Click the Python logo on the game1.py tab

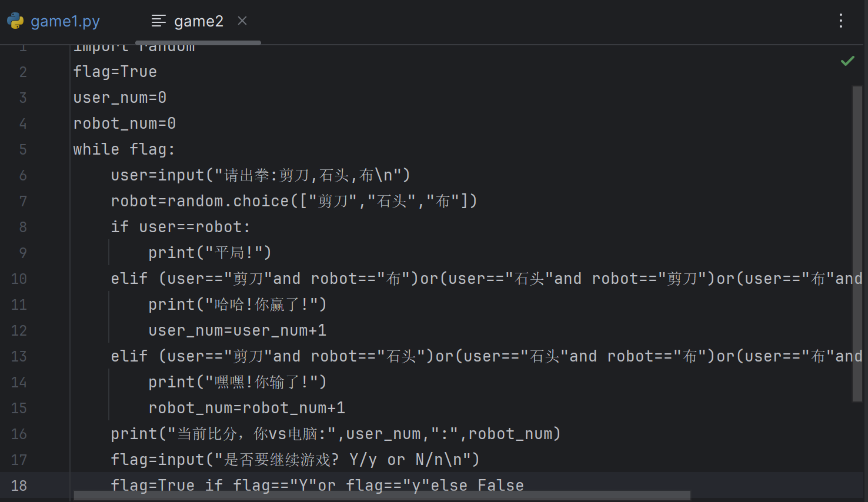point(15,21)
